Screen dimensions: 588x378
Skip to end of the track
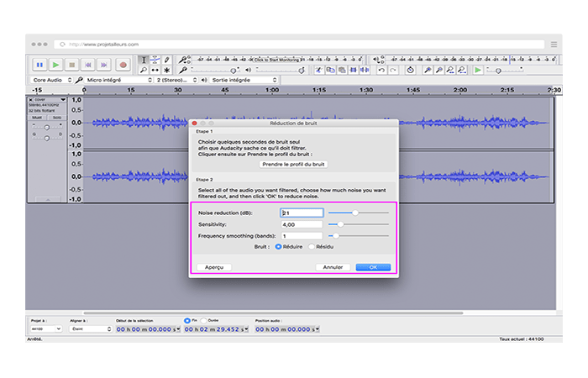(x=104, y=65)
